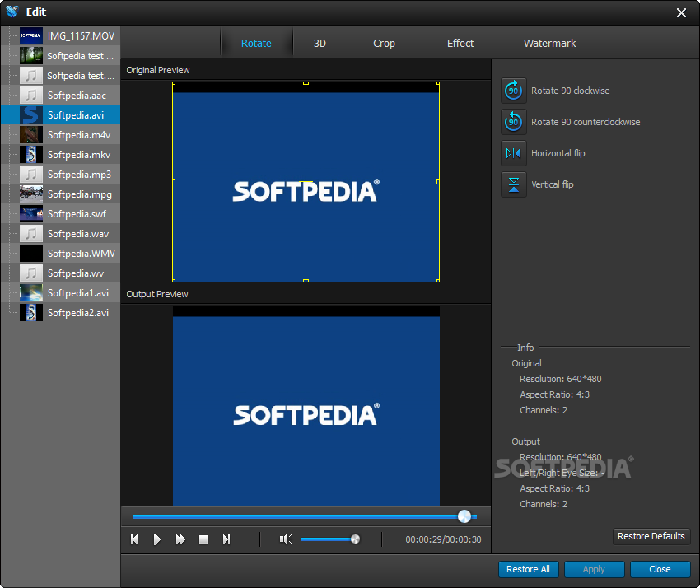Click the bottom-right crop handle in Original Preview

click(x=438, y=280)
